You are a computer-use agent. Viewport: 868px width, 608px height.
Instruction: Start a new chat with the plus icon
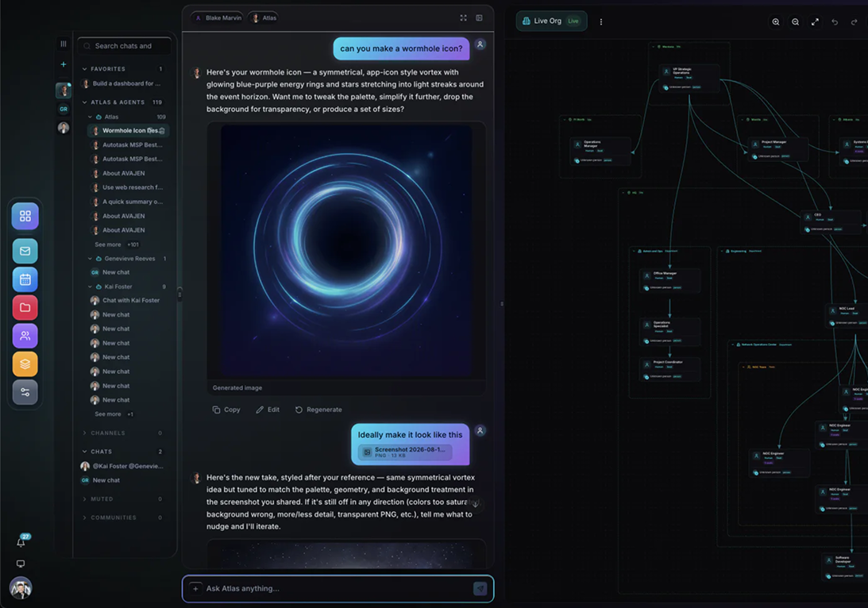(63, 64)
